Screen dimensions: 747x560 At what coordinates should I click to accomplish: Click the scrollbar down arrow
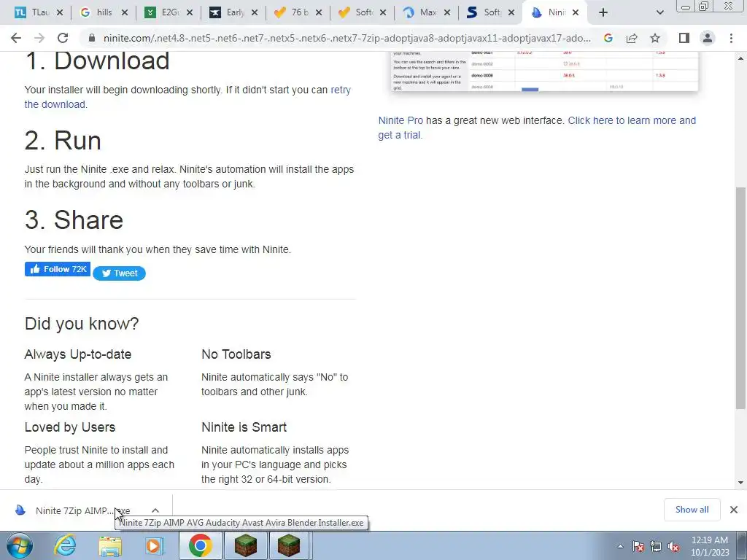pos(740,483)
